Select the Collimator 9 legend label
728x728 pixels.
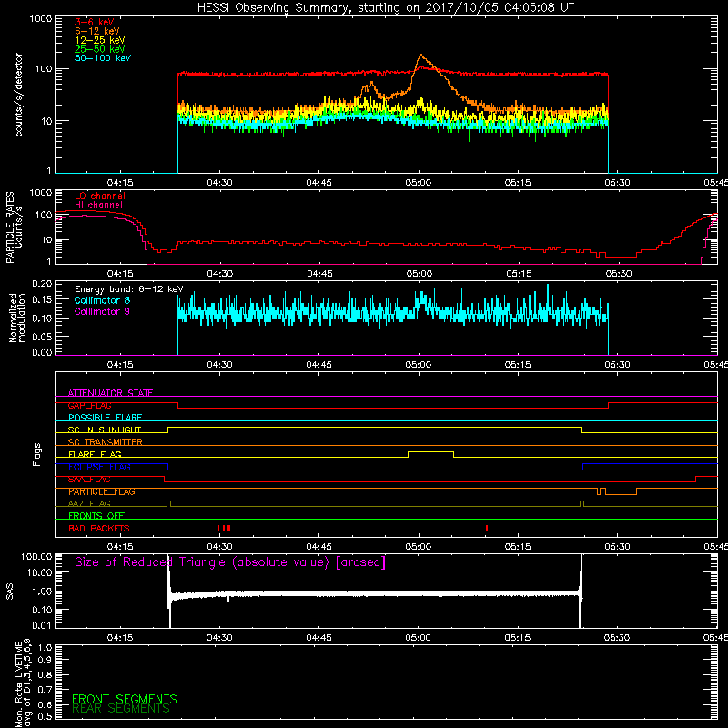[102, 311]
